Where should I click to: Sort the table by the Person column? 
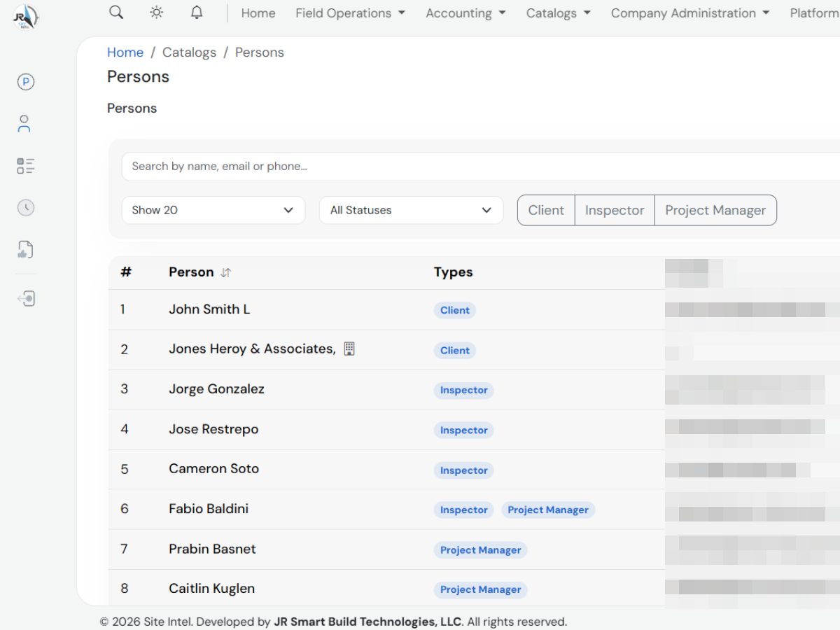225,273
